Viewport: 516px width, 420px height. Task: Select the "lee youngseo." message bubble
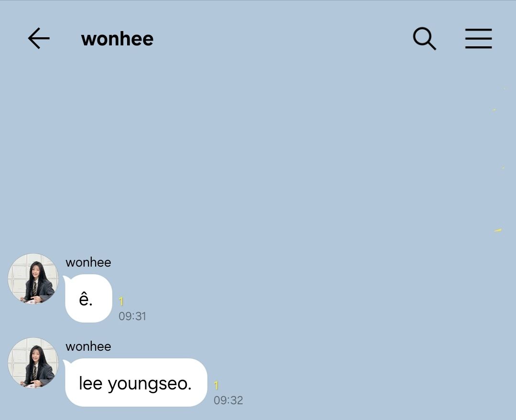136,382
